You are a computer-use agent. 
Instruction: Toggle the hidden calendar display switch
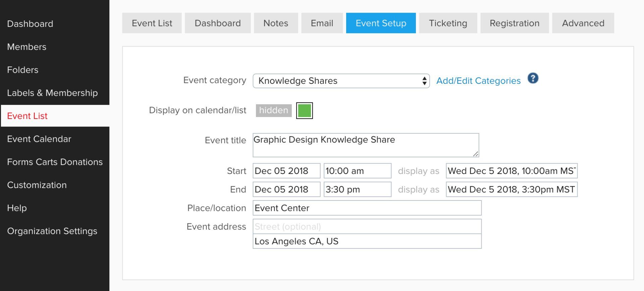[274, 110]
